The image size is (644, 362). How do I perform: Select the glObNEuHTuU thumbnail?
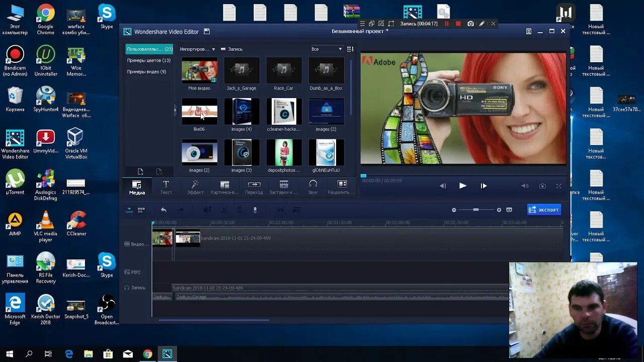pyautogui.click(x=326, y=152)
